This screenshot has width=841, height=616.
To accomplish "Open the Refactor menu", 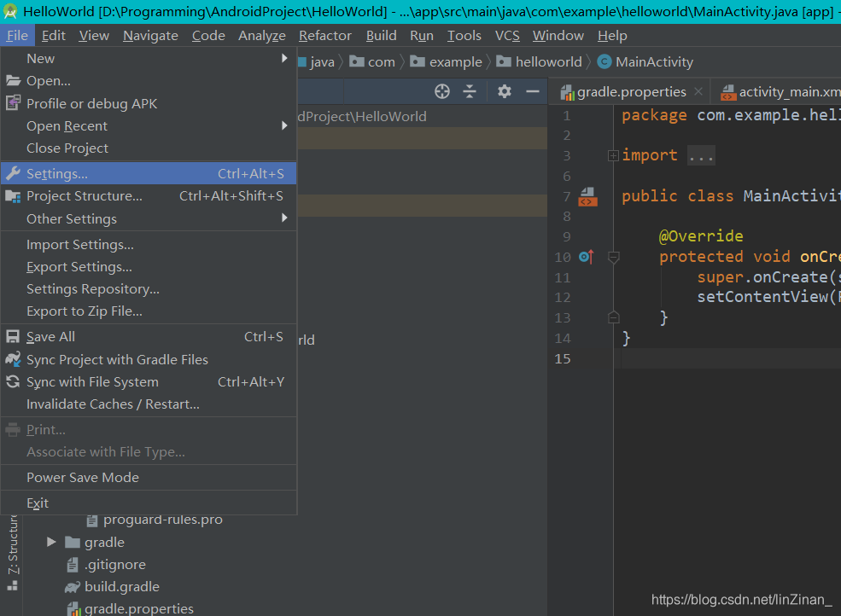I will click(325, 35).
